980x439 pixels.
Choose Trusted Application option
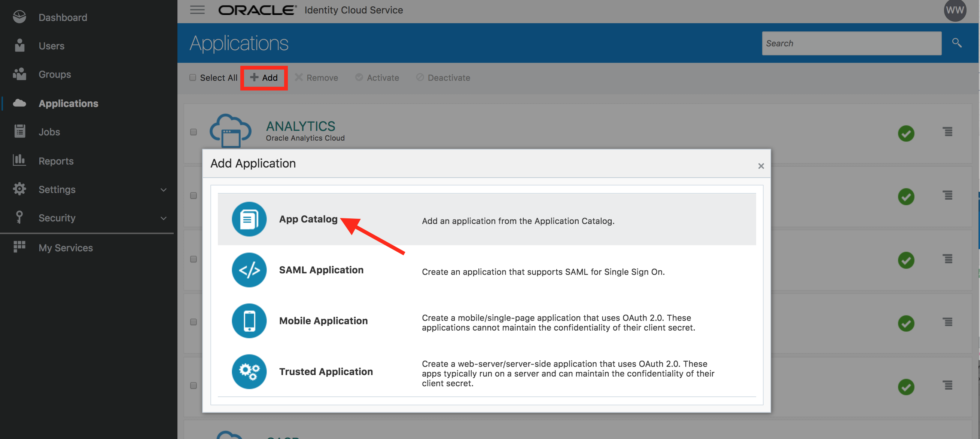point(487,372)
